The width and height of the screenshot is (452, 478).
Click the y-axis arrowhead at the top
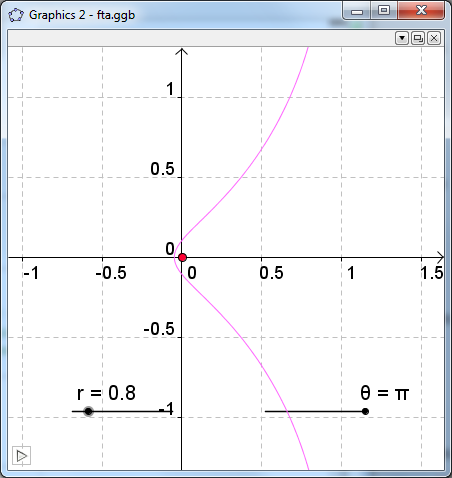coord(182,52)
